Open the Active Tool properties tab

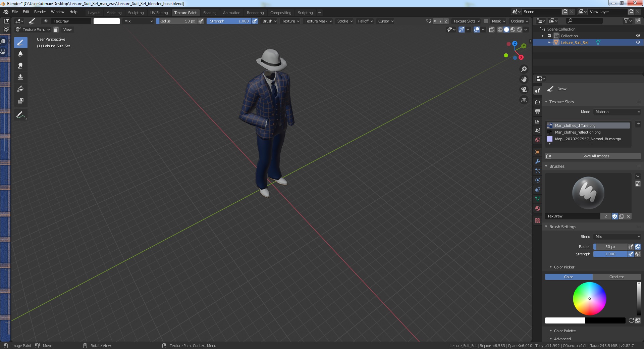[x=538, y=90]
